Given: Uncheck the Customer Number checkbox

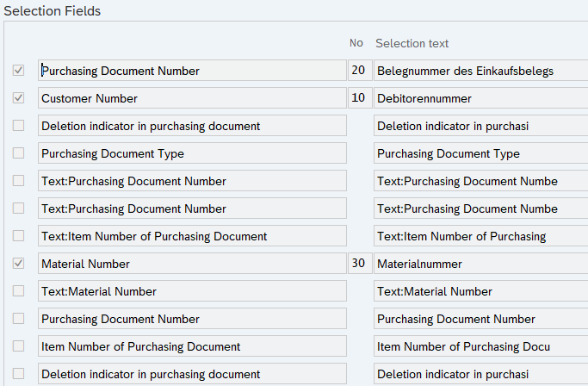Looking at the screenshot, I should click(18, 98).
